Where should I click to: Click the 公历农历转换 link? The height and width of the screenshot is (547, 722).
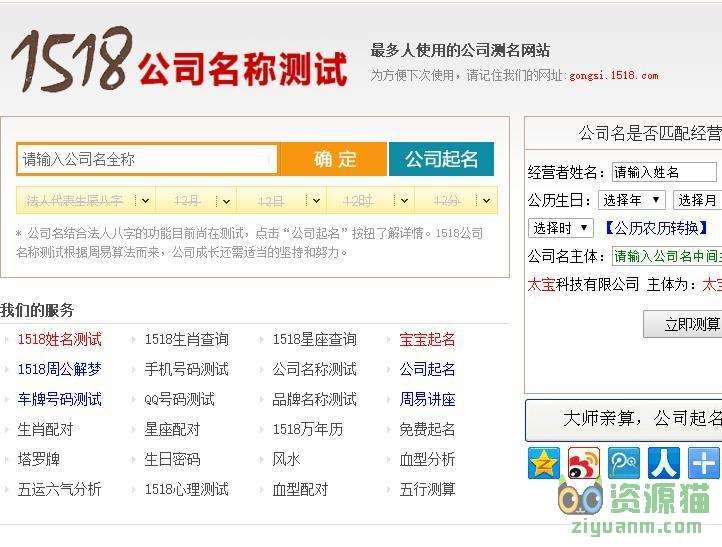[656, 228]
